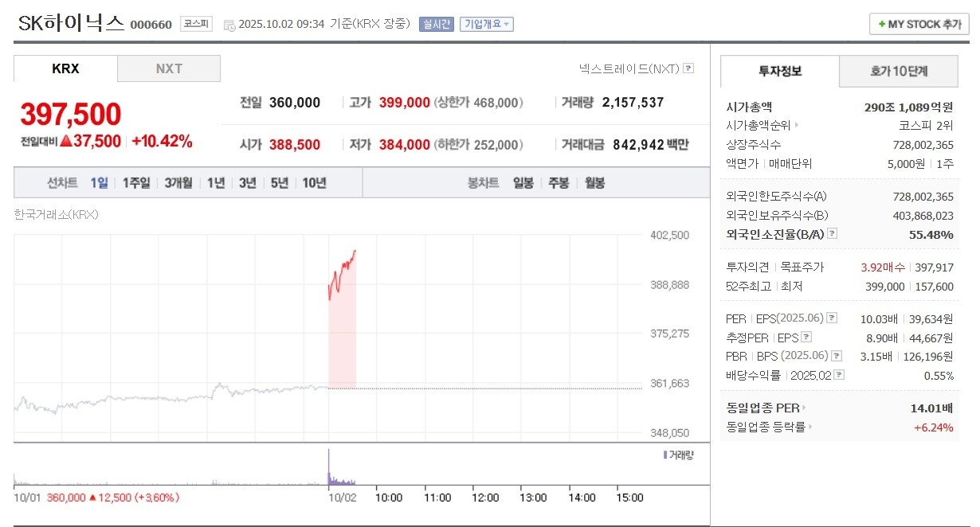Switch to the NXT tab
Screen dimensions: 980x527
coord(169,68)
